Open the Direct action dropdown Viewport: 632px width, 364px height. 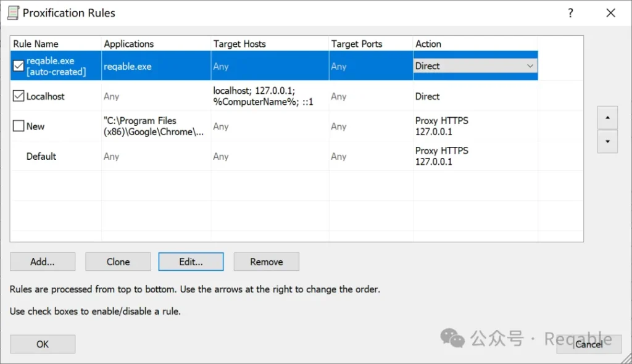click(x=530, y=66)
